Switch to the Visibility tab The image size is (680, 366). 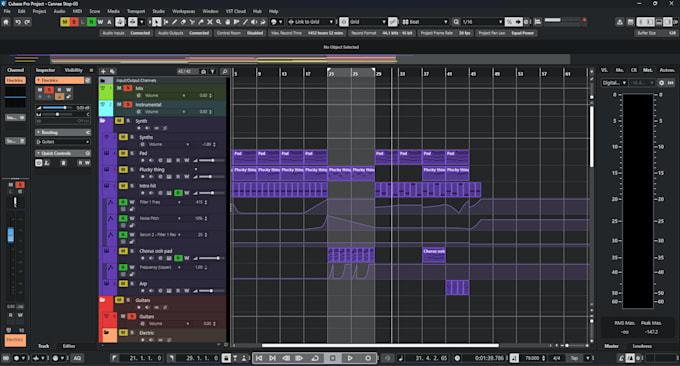point(73,70)
